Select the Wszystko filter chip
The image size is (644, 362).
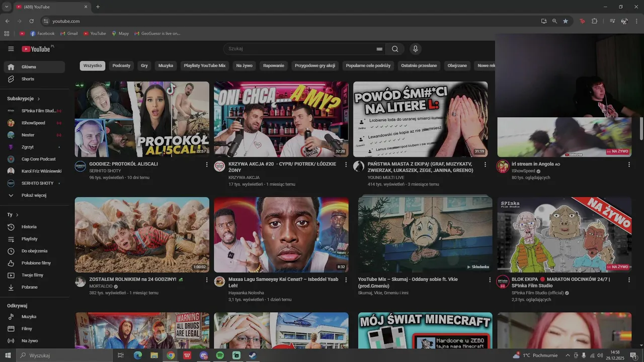click(x=93, y=66)
